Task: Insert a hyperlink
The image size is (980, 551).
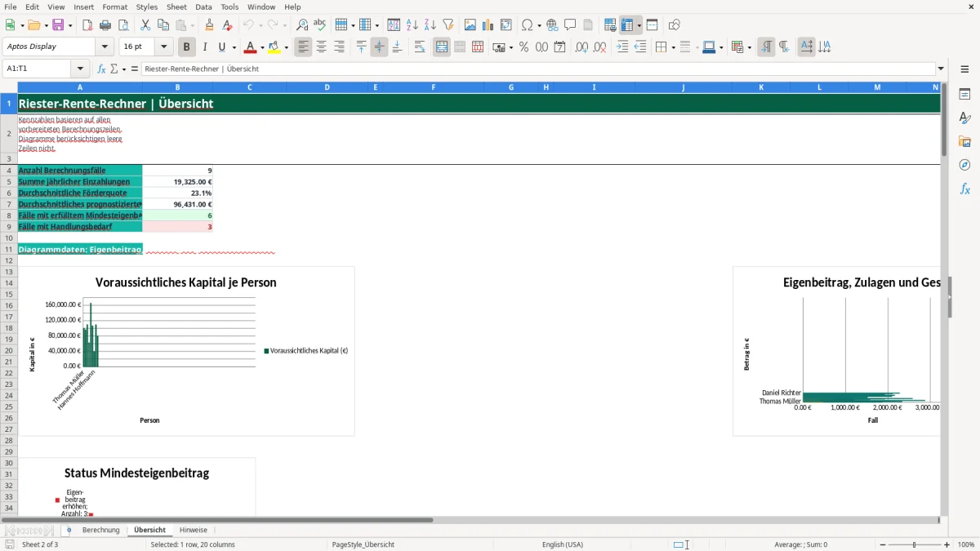Action: [552, 25]
